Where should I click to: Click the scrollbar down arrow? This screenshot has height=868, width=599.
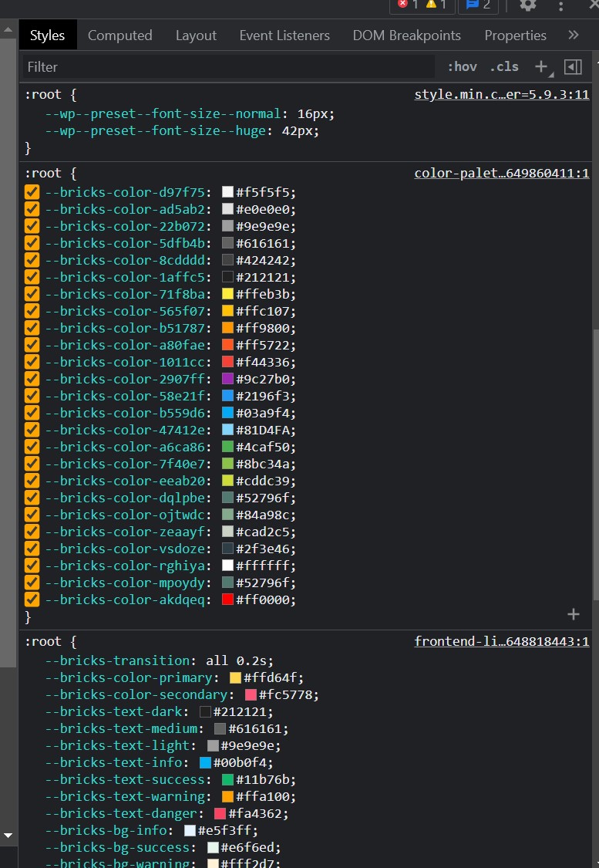[x=8, y=835]
